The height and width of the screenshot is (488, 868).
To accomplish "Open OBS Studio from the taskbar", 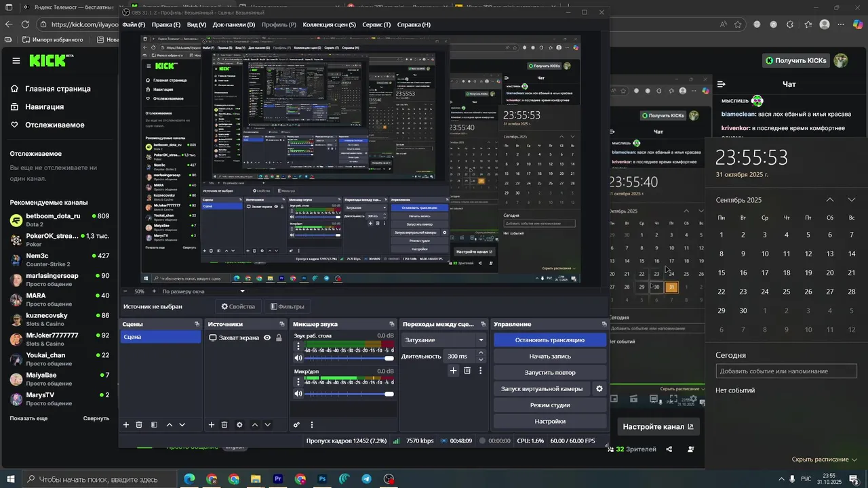I will [389, 479].
